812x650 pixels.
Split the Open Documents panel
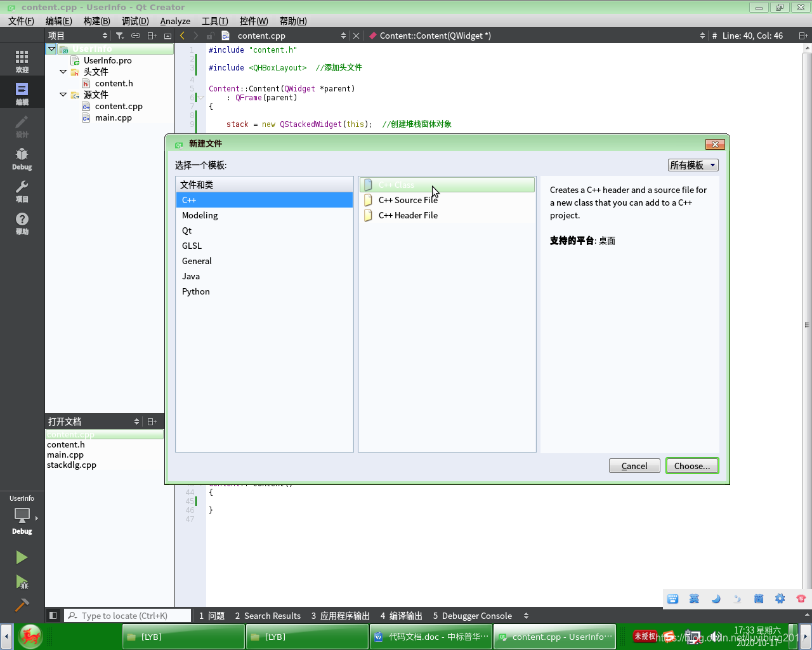point(152,421)
